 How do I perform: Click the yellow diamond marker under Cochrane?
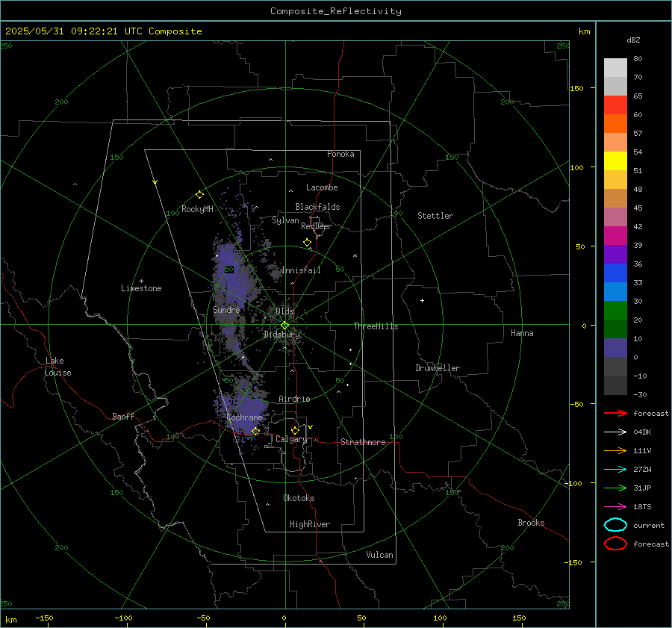point(255,431)
